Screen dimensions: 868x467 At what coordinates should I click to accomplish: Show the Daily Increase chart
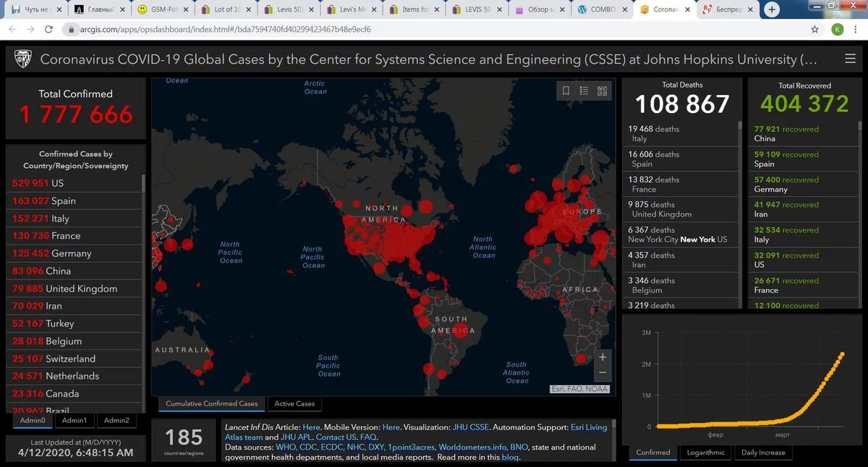(x=763, y=453)
